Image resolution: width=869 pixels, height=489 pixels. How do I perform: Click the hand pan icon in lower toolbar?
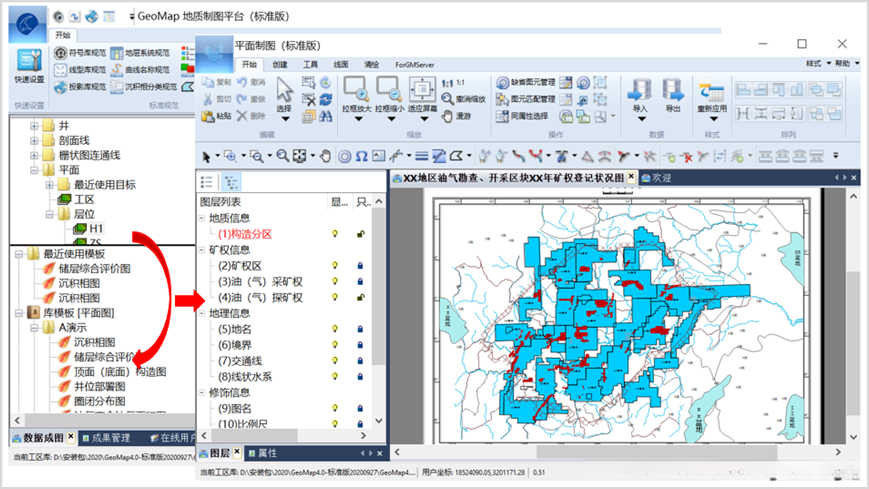click(325, 156)
